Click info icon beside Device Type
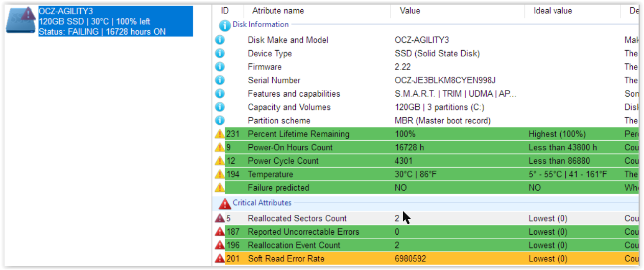 (x=220, y=53)
